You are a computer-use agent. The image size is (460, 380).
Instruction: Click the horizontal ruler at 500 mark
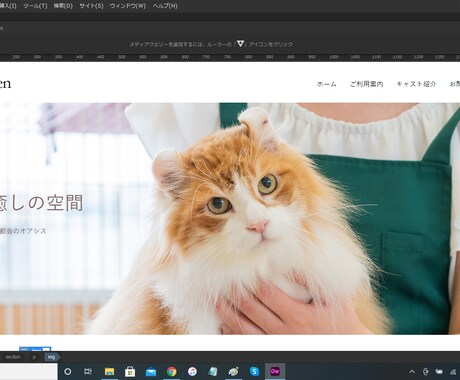(122, 57)
